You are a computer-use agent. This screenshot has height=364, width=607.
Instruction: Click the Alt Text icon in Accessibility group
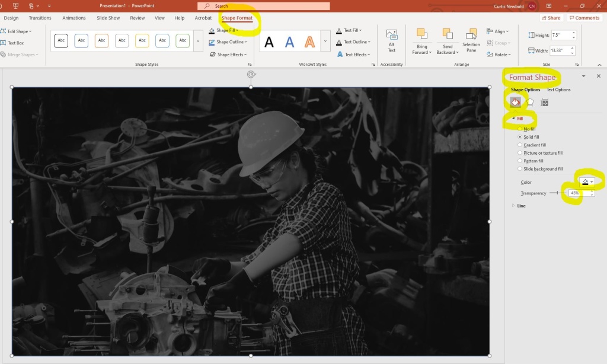click(x=391, y=40)
